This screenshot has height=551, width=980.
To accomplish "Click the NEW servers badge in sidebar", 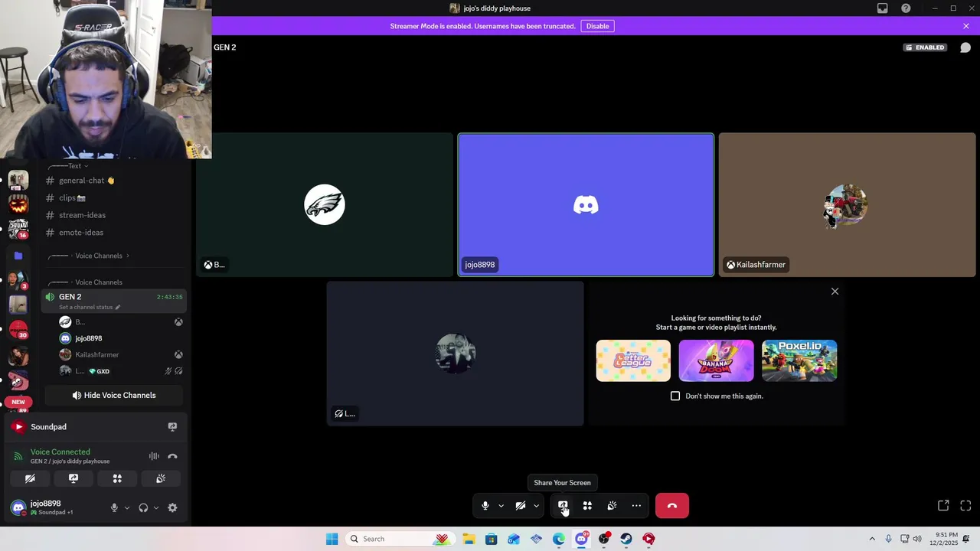I will (18, 402).
